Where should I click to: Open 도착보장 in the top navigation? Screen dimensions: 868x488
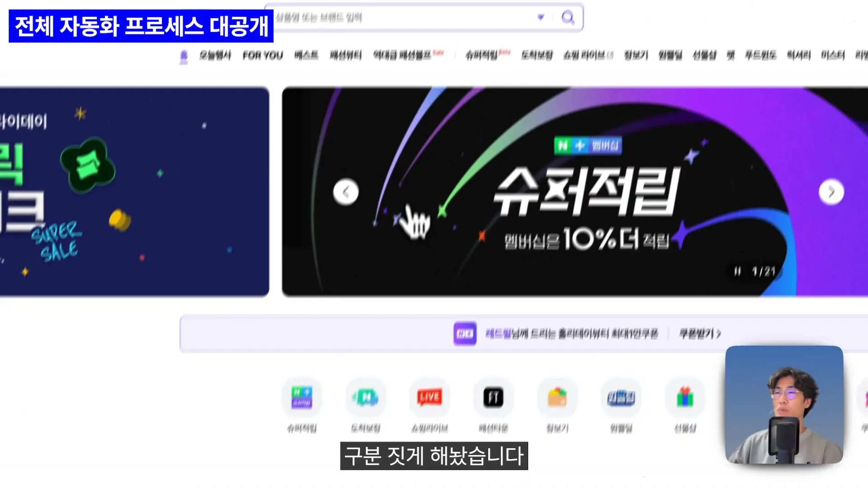pyautogui.click(x=537, y=56)
